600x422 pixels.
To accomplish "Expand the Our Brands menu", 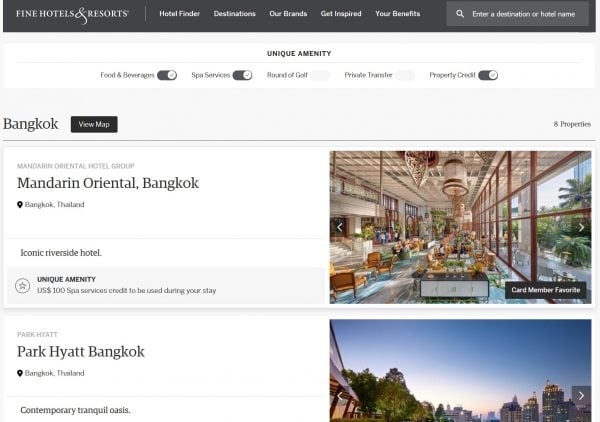I will pos(289,15).
